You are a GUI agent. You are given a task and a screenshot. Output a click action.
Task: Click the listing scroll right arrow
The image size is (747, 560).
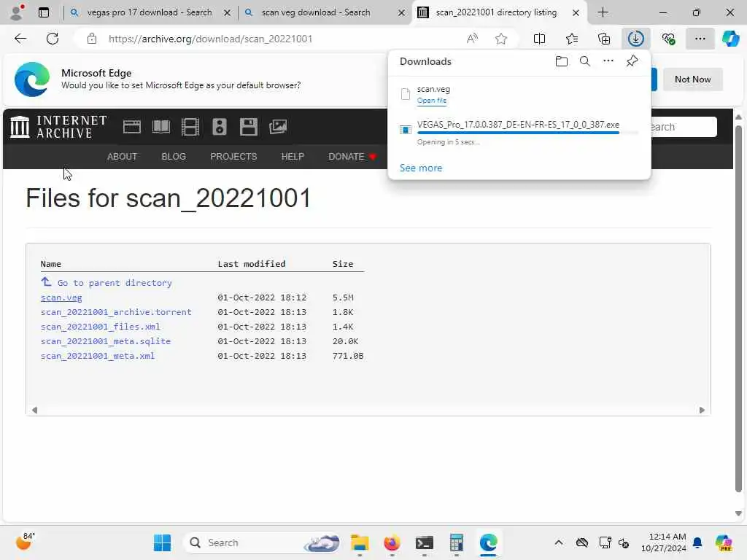click(x=702, y=410)
